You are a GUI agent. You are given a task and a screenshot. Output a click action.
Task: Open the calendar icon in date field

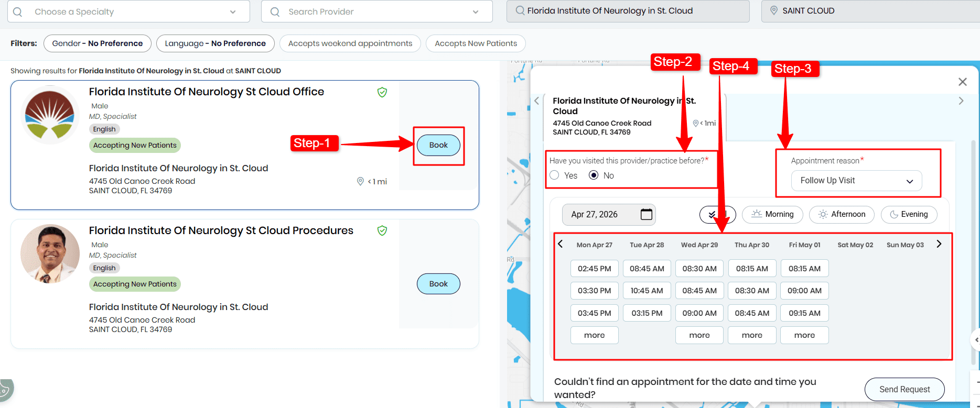click(x=647, y=214)
